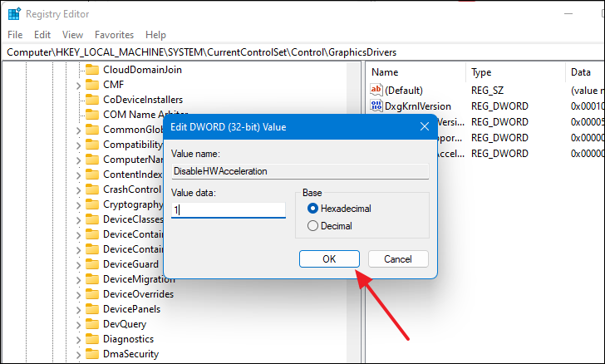Click the (Default) string value icon

[376, 90]
